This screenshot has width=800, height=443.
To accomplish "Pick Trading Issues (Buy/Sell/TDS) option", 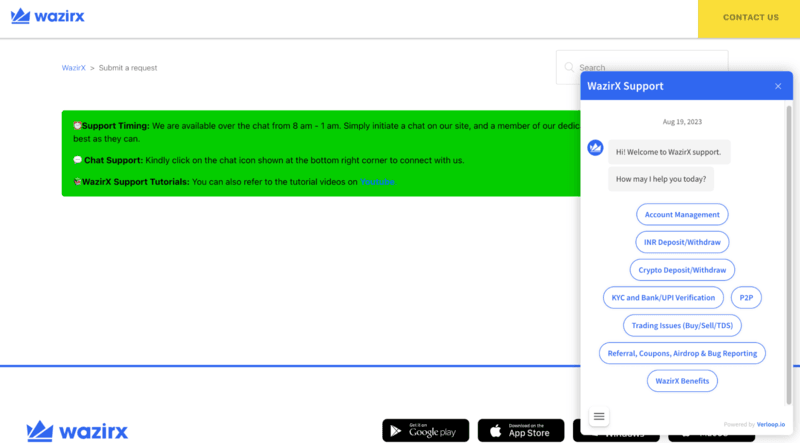I will point(682,326).
